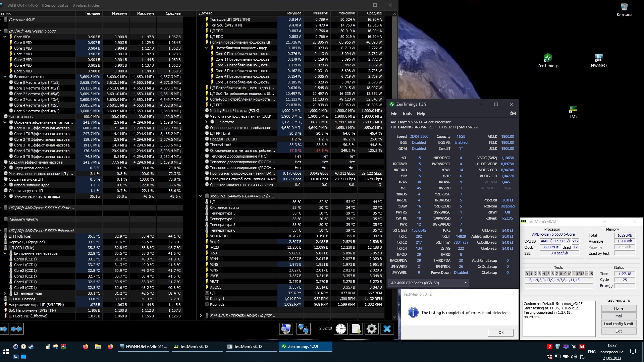Click the log file icon with green plus
The width and height of the screenshot is (644, 362).
click(356, 329)
